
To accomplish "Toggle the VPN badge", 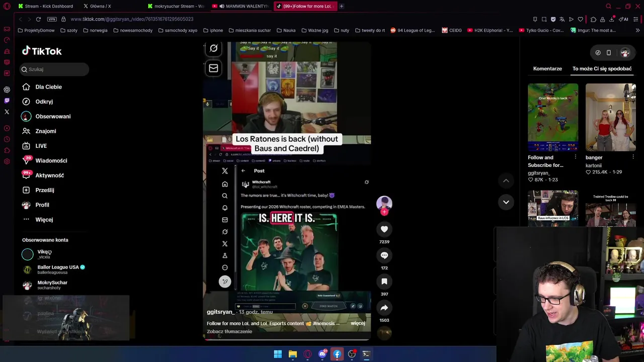I will click(x=52, y=19).
